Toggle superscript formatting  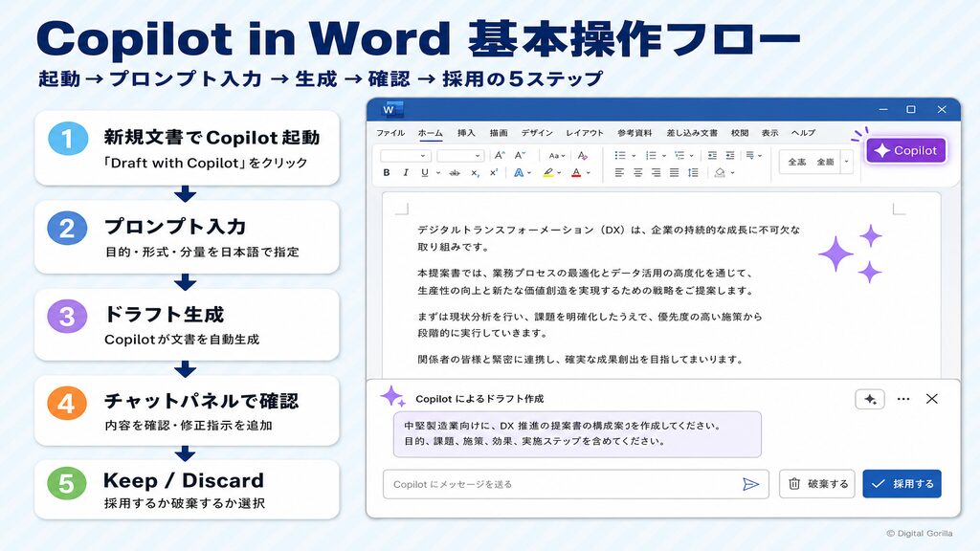(494, 172)
